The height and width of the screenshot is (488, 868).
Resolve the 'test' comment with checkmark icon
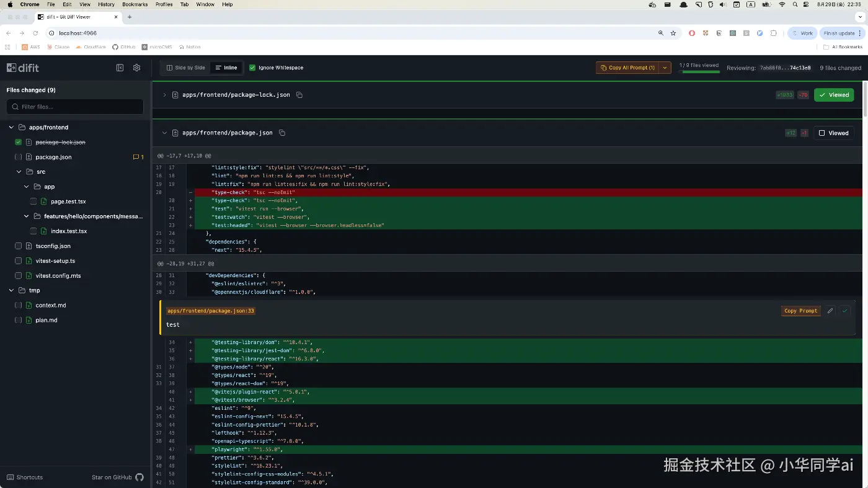click(844, 311)
